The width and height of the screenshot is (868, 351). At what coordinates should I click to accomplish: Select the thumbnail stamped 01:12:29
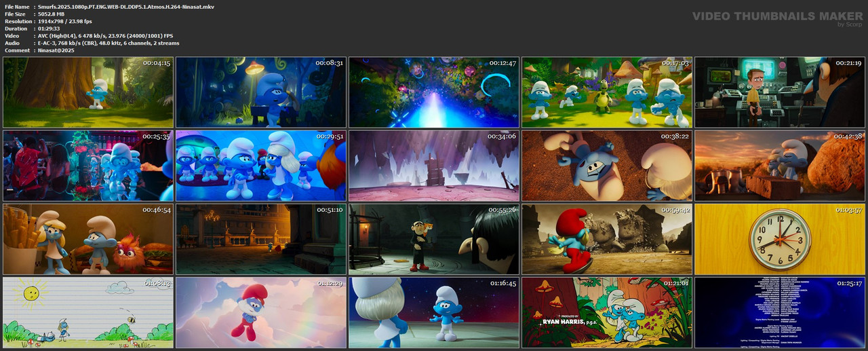(261, 312)
